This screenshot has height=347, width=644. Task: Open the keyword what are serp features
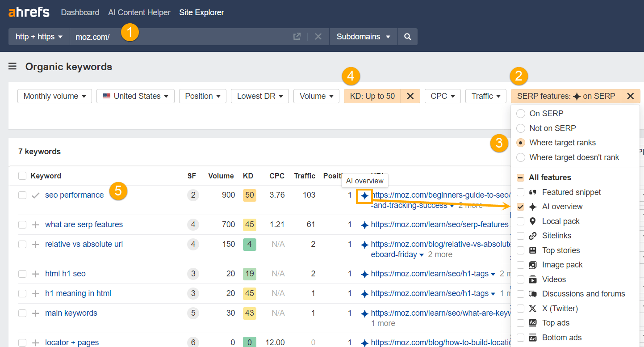click(x=84, y=224)
